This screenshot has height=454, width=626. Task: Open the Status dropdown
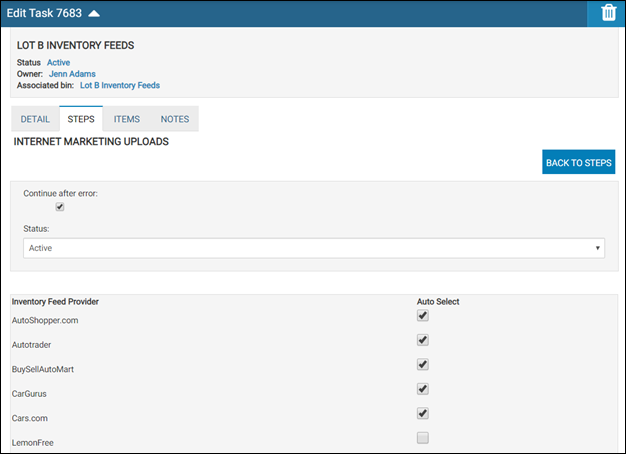(x=313, y=247)
